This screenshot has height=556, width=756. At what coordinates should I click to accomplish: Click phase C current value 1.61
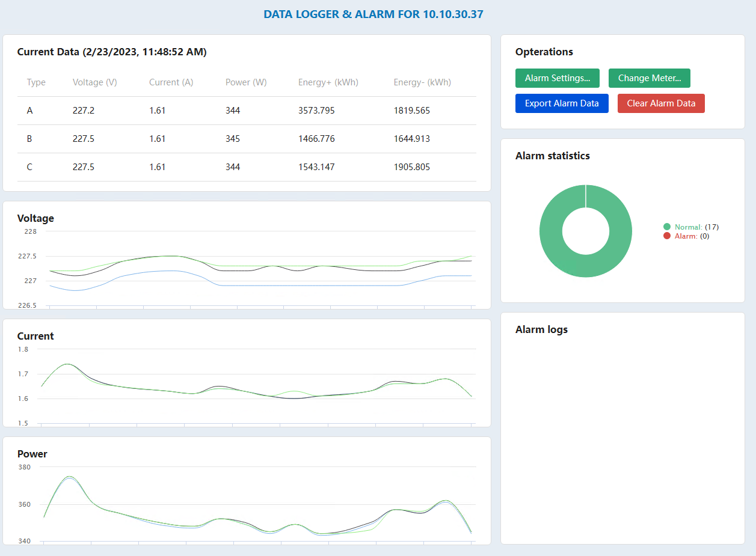click(x=157, y=166)
